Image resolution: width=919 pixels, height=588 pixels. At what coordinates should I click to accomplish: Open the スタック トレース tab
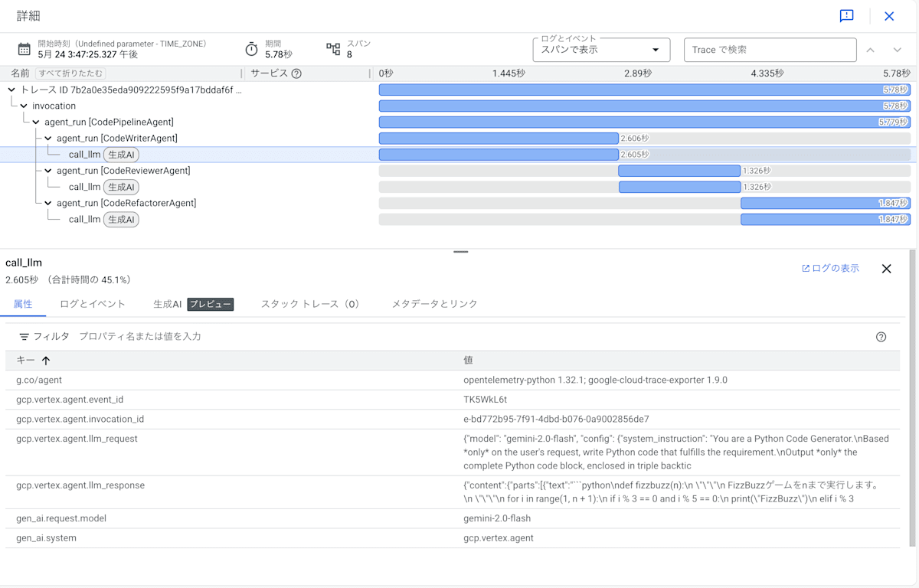[310, 304]
